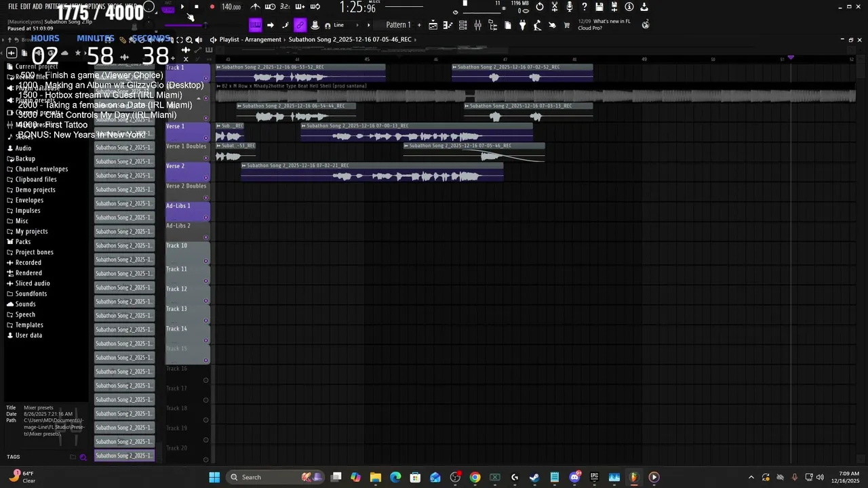Image resolution: width=868 pixels, height=488 pixels.
Task: Click the Undo history arrow icon
Action: click(x=540, y=7)
